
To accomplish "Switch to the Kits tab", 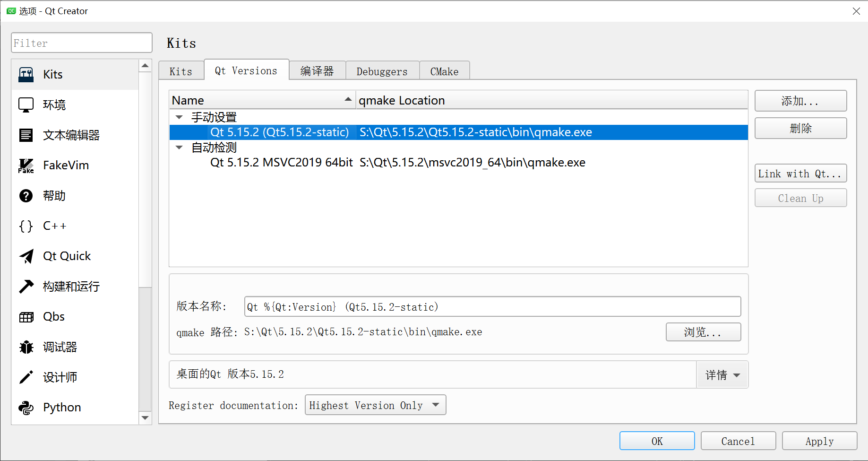I will 181,71.
